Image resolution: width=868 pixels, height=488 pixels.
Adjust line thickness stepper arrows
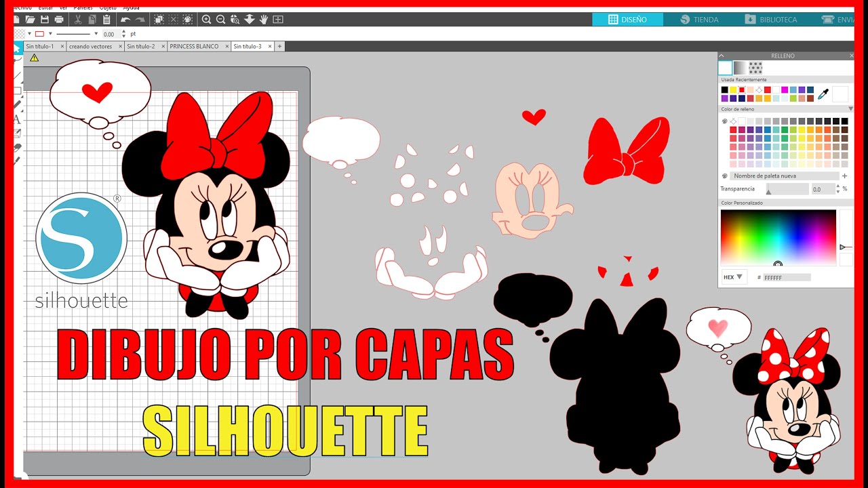click(x=123, y=34)
